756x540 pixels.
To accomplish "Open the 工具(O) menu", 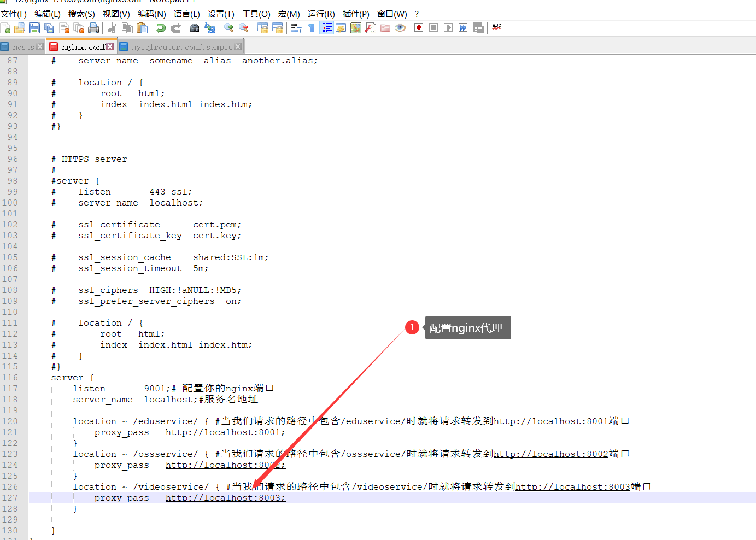I will click(x=256, y=14).
